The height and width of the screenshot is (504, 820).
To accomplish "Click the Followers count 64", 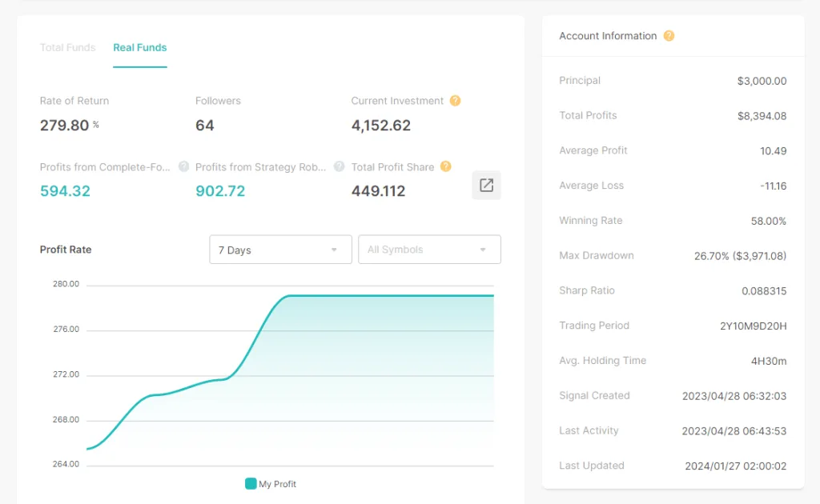I will [205, 126].
